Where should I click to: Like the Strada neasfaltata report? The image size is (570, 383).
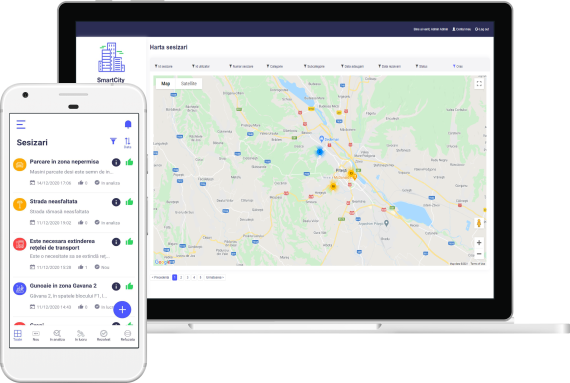coord(129,202)
